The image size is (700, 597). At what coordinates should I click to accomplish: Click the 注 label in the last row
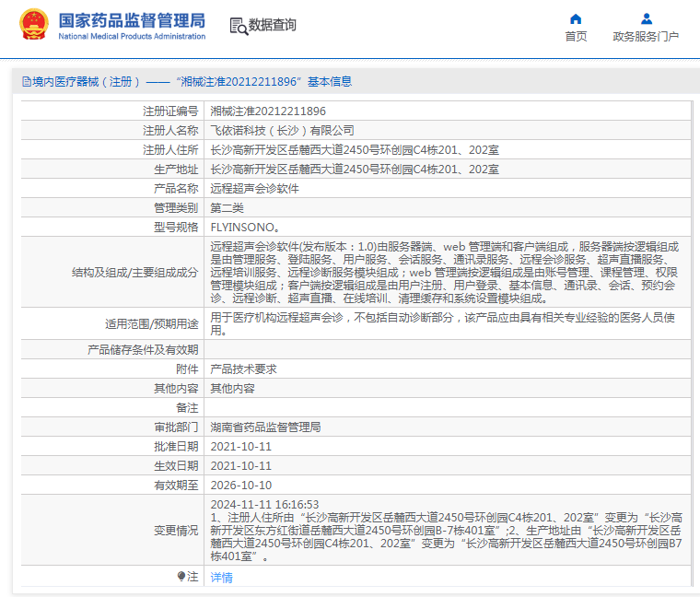pyautogui.click(x=192, y=576)
